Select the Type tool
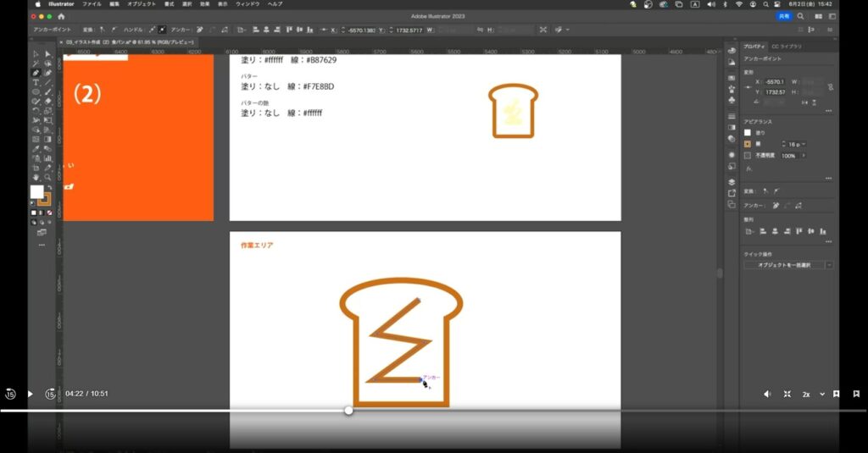868x453 pixels. [36, 83]
